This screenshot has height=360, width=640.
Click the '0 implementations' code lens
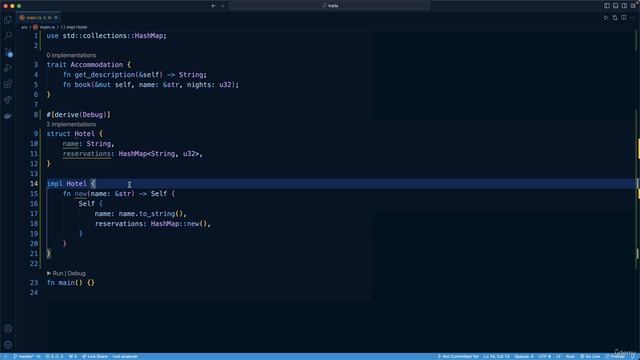pyautogui.click(x=71, y=55)
